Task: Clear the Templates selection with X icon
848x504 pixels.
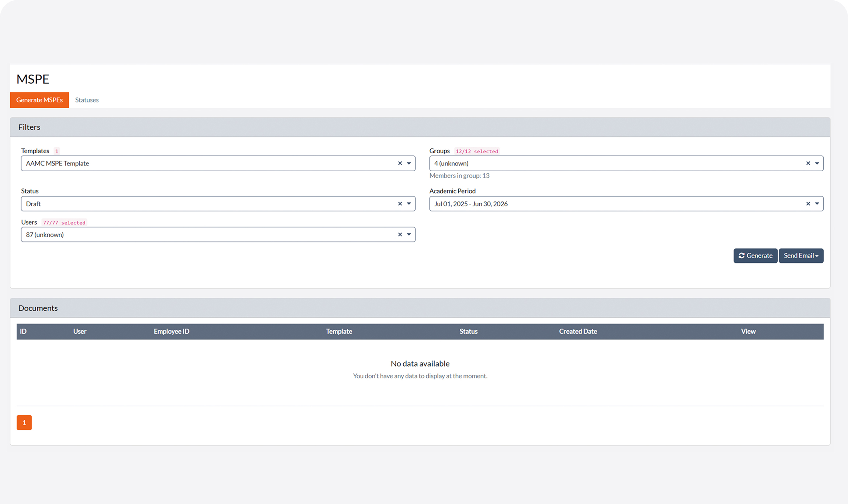Action: point(400,163)
